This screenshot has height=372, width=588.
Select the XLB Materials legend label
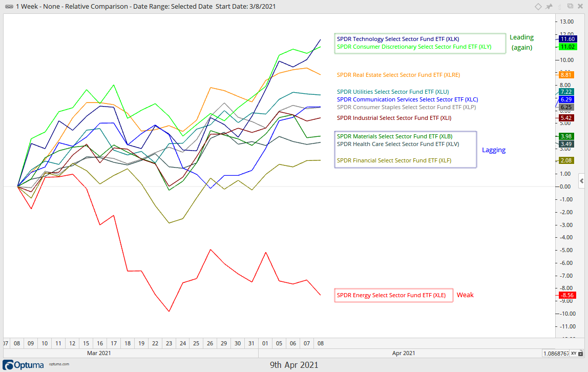click(x=394, y=136)
